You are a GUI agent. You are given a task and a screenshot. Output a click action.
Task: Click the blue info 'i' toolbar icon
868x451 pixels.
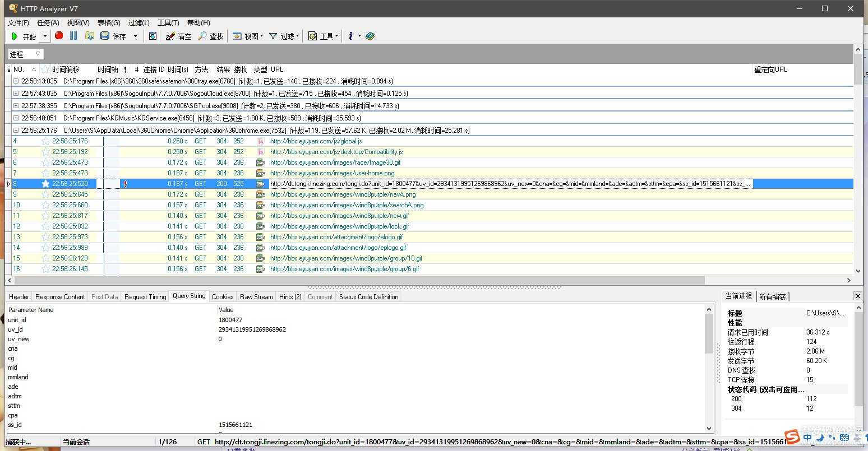click(x=350, y=36)
